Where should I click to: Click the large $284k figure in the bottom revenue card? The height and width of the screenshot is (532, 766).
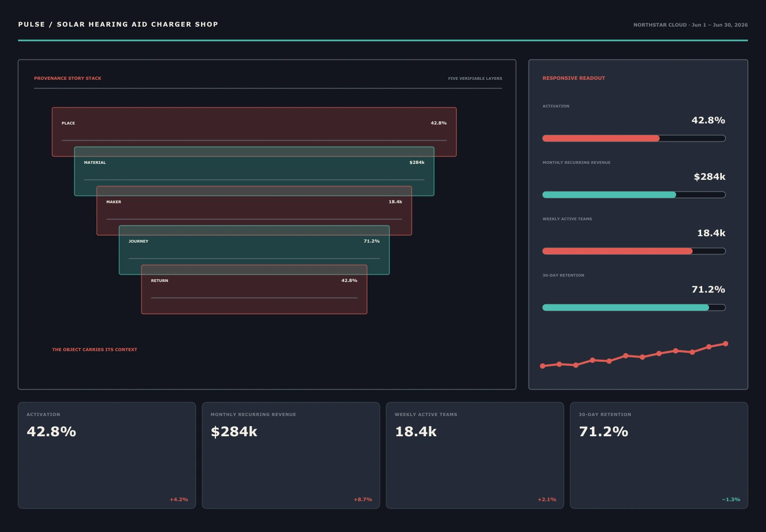(234, 431)
